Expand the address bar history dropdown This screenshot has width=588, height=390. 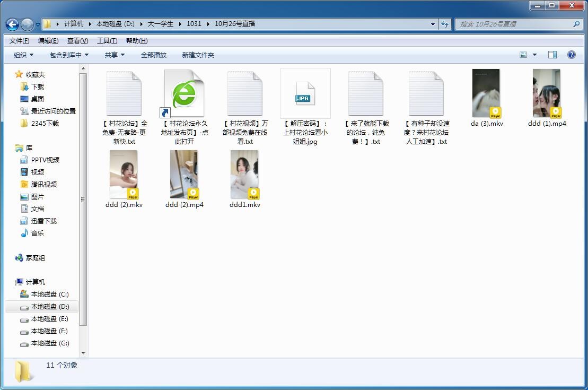(433, 24)
